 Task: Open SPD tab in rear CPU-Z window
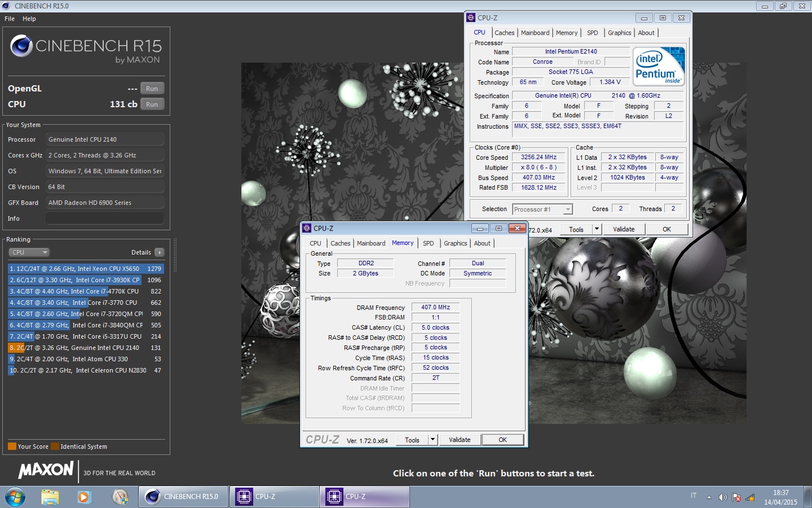coord(593,33)
